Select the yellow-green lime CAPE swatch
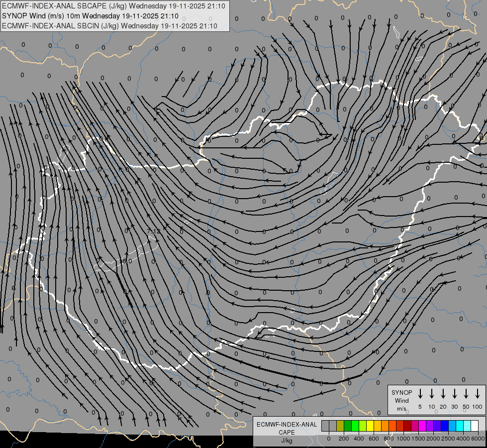The image size is (487, 448). [363, 426]
